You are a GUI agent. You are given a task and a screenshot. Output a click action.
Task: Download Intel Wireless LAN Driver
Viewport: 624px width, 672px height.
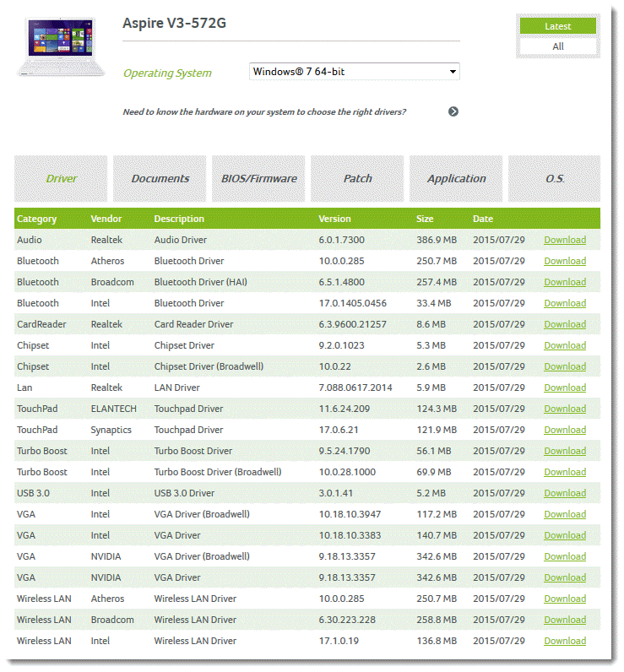(x=565, y=641)
